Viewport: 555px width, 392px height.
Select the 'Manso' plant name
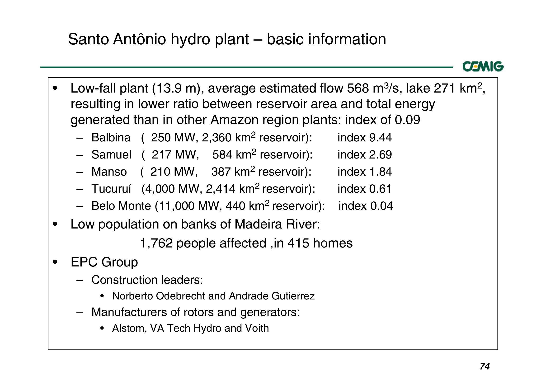pos(109,172)
